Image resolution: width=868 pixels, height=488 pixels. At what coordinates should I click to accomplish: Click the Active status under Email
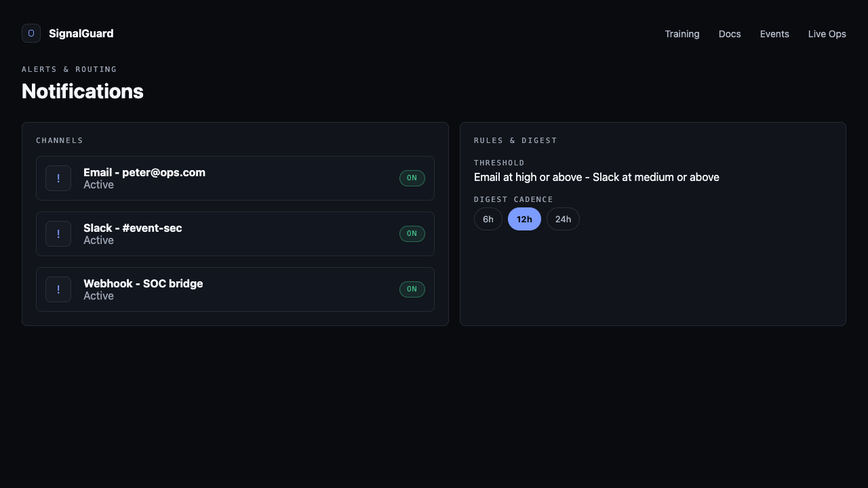98,184
